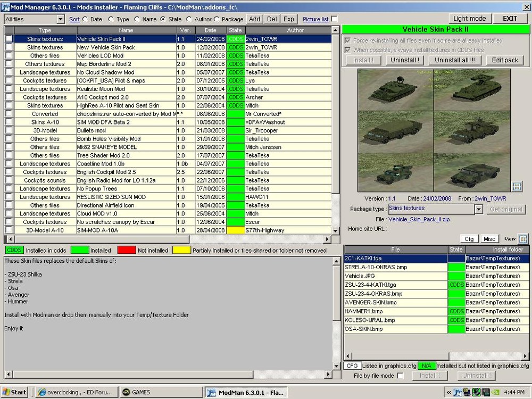Switch to overclocking ED Forum browser window
The image size is (532, 399).
[x=76, y=393]
